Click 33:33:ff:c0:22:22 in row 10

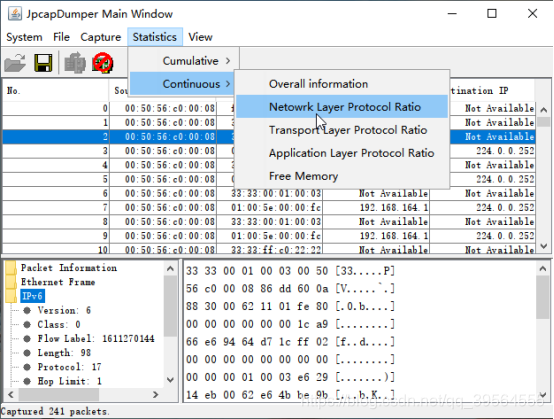(x=276, y=250)
